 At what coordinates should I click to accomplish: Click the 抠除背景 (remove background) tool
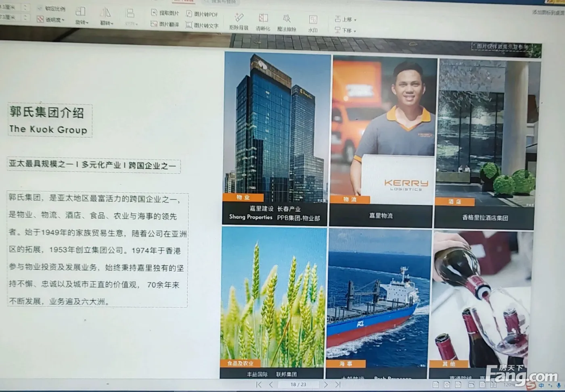(x=239, y=21)
